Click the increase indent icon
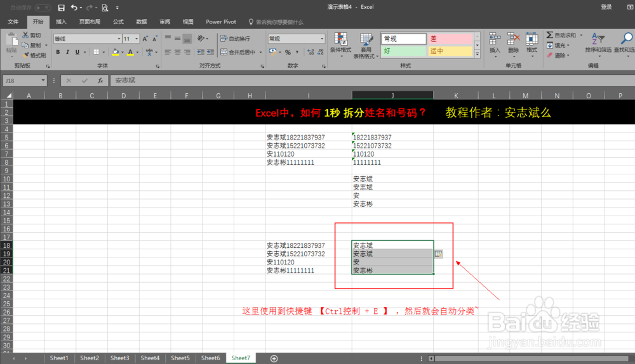 pos(210,52)
